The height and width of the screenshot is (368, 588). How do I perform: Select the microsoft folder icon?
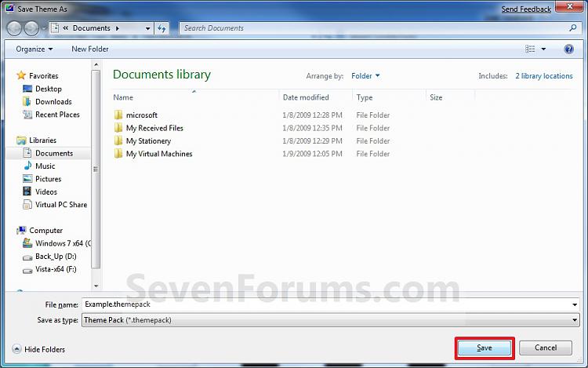point(118,115)
